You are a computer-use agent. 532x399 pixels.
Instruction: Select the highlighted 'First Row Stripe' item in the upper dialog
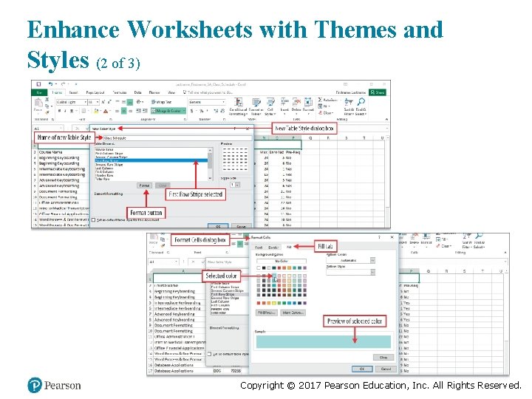(x=151, y=161)
